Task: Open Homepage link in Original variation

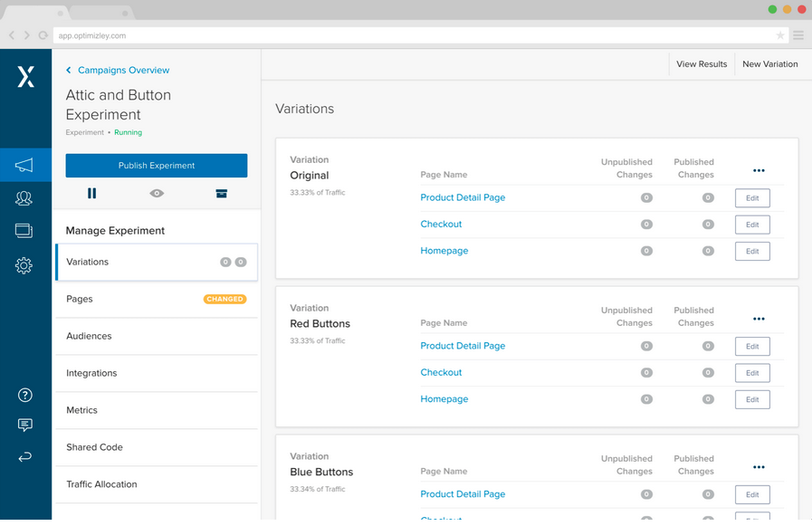Action: point(444,251)
